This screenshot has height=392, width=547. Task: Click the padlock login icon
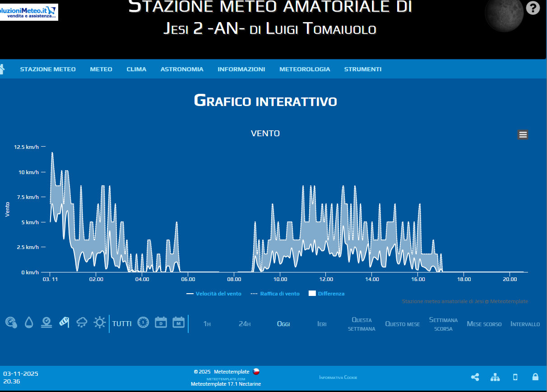click(x=535, y=377)
